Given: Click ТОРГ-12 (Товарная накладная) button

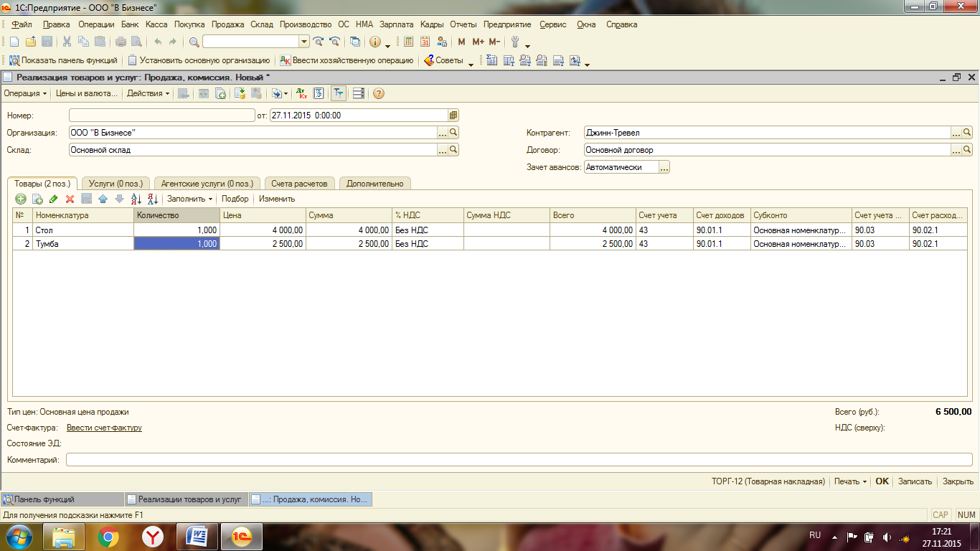Looking at the screenshot, I should 768,481.
